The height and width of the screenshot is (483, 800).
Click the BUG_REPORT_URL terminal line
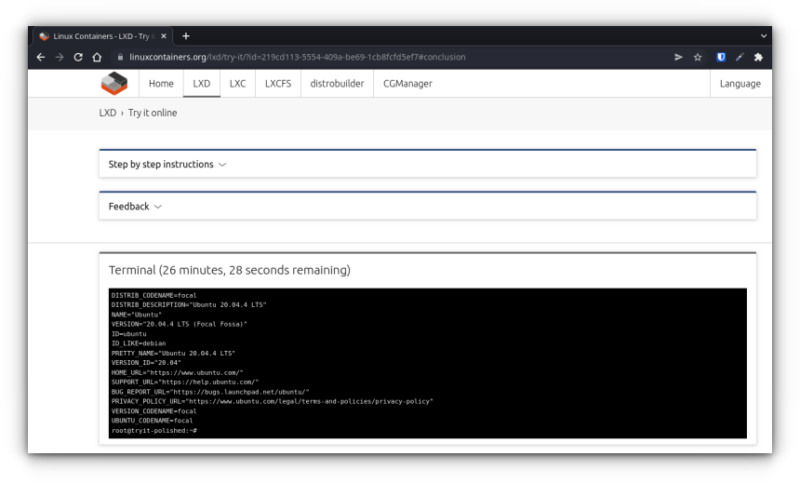[210, 392]
